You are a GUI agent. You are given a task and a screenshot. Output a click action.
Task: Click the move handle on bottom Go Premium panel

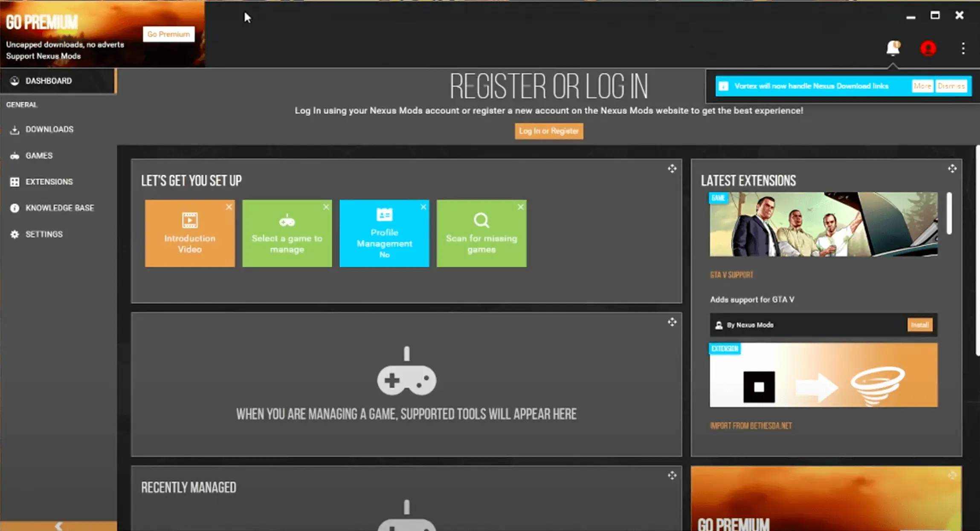952,475
